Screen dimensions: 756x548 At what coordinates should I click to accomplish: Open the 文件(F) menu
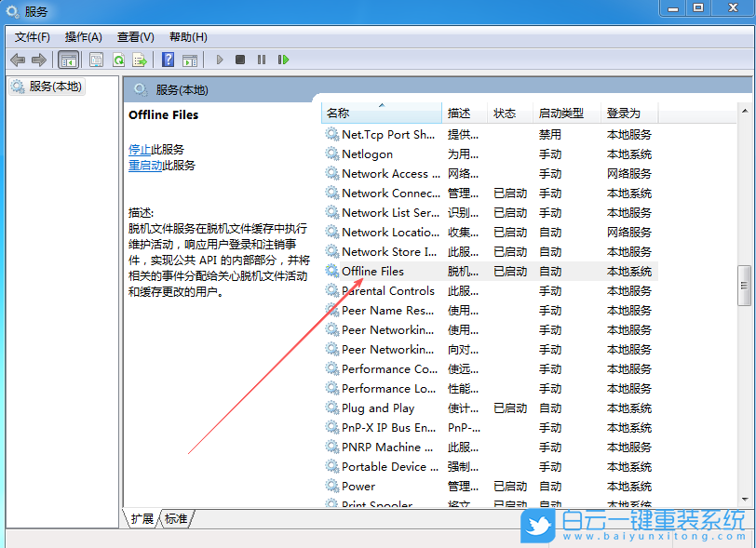tap(32, 37)
